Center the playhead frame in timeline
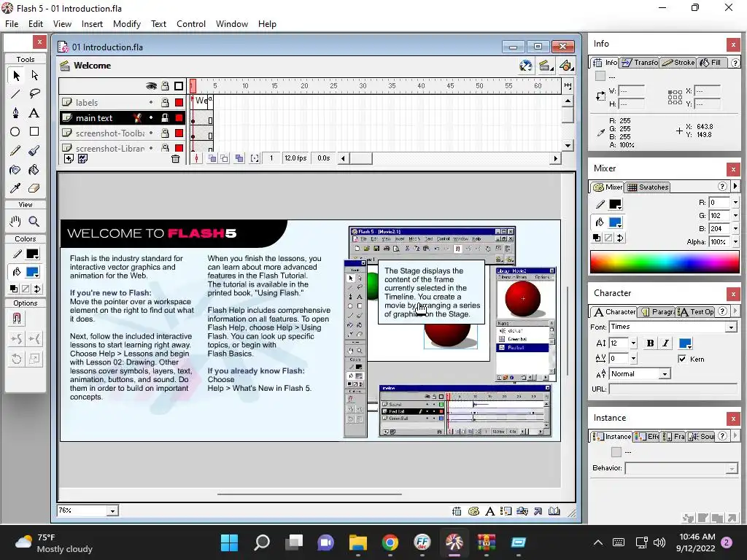This screenshot has width=747, height=560. [x=196, y=158]
